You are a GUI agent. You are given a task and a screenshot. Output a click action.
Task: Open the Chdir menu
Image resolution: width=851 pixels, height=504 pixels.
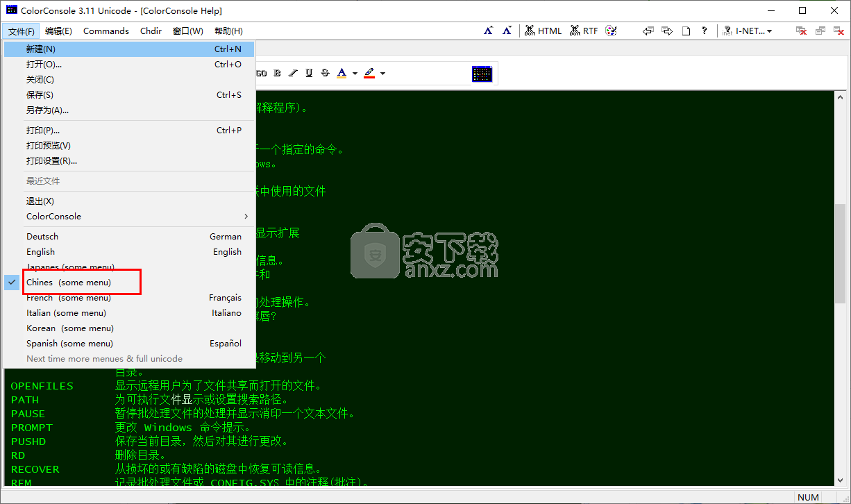pos(151,31)
